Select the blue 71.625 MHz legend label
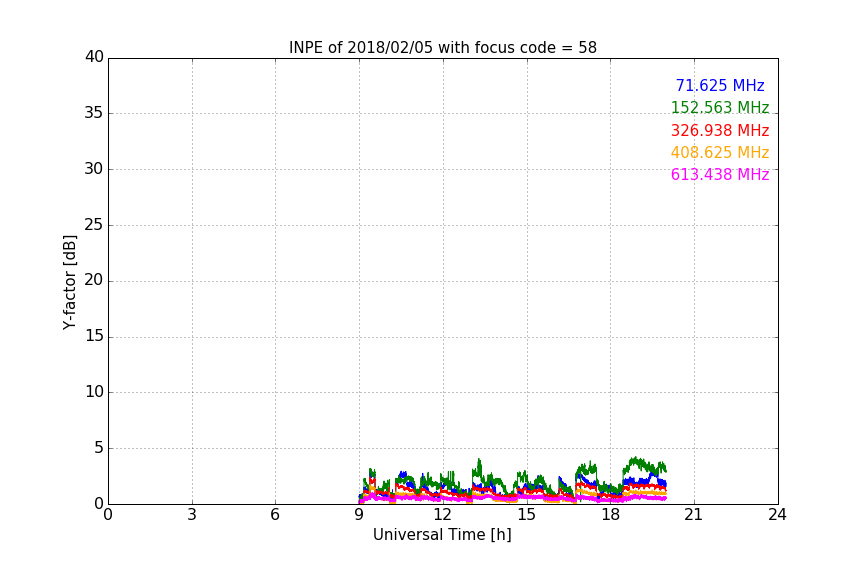This screenshot has width=864, height=576. [720, 85]
